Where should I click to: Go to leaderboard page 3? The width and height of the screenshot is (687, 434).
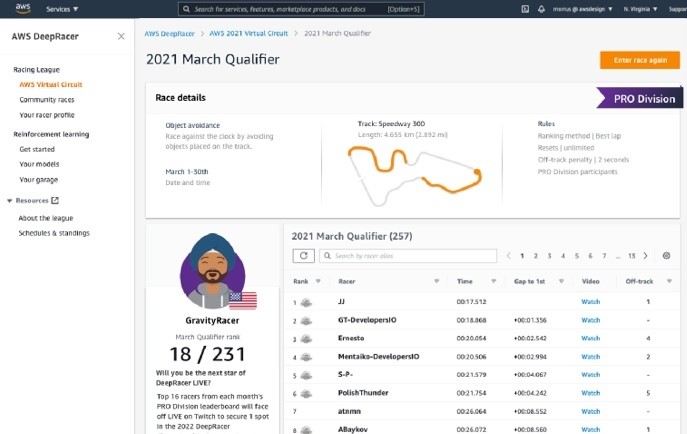(x=549, y=256)
